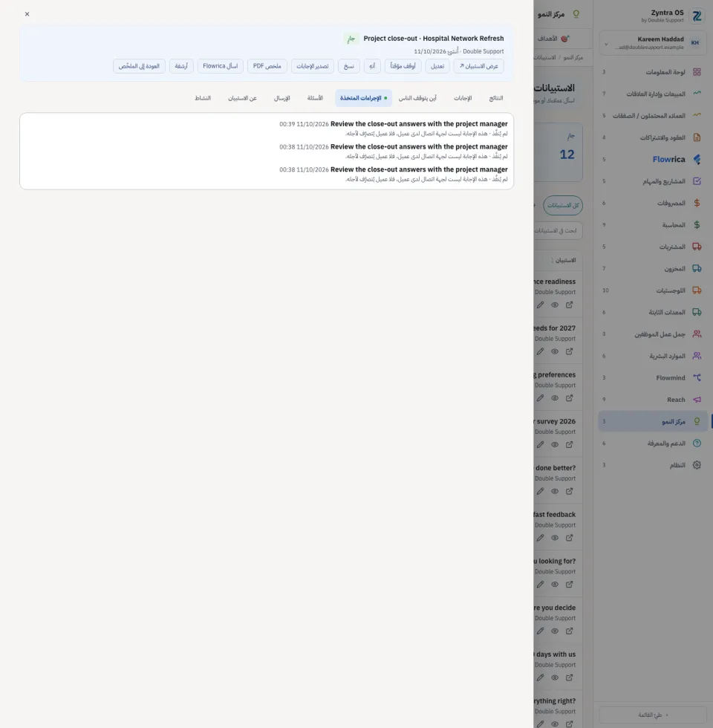Click the pencil icon on the 'fast feedback' row

click(541, 538)
